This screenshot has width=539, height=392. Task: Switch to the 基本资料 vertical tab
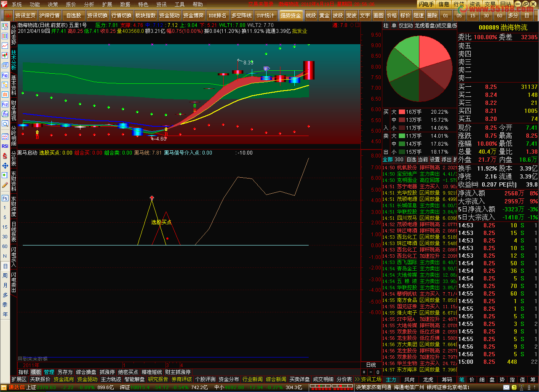[13, 85]
